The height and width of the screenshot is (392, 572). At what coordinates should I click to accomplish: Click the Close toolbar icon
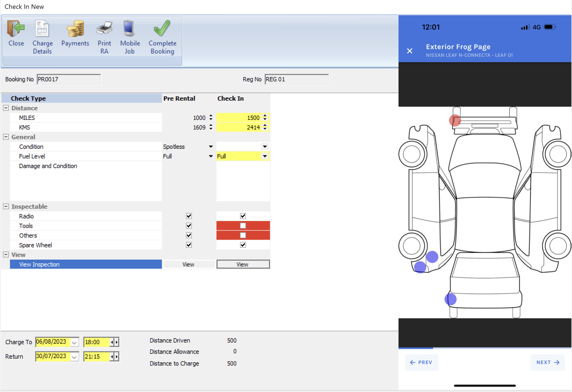(x=16, y=29)
